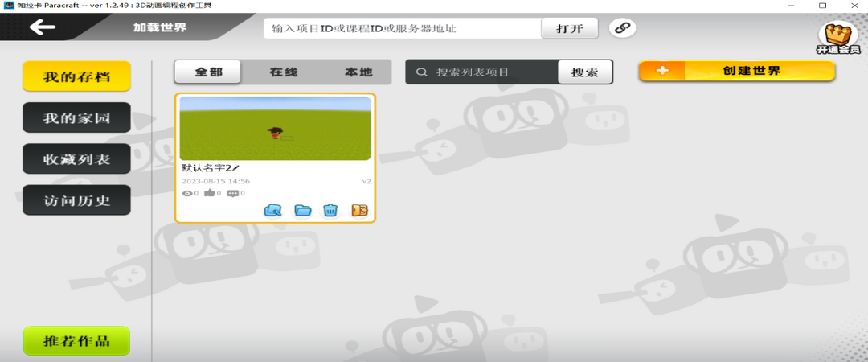Click the chain link icon beside 打开
Screen dimensions: 868x362
[623, 28]
